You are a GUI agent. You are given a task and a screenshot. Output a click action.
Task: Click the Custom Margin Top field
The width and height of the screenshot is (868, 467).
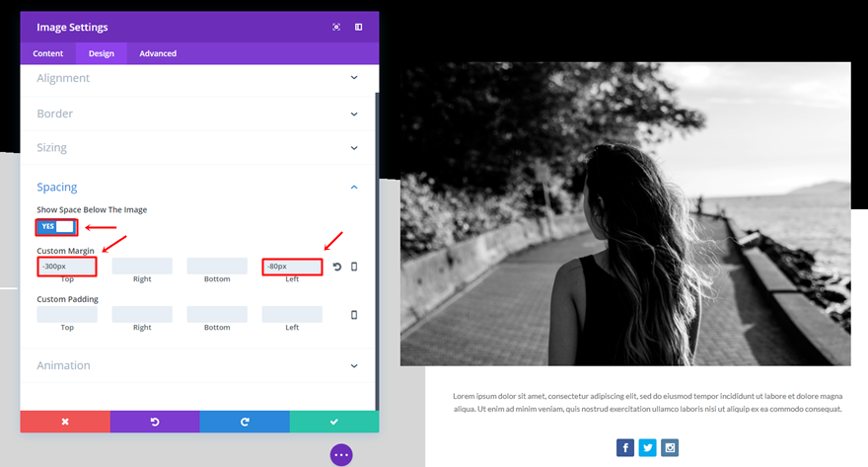tap(67, 267)
